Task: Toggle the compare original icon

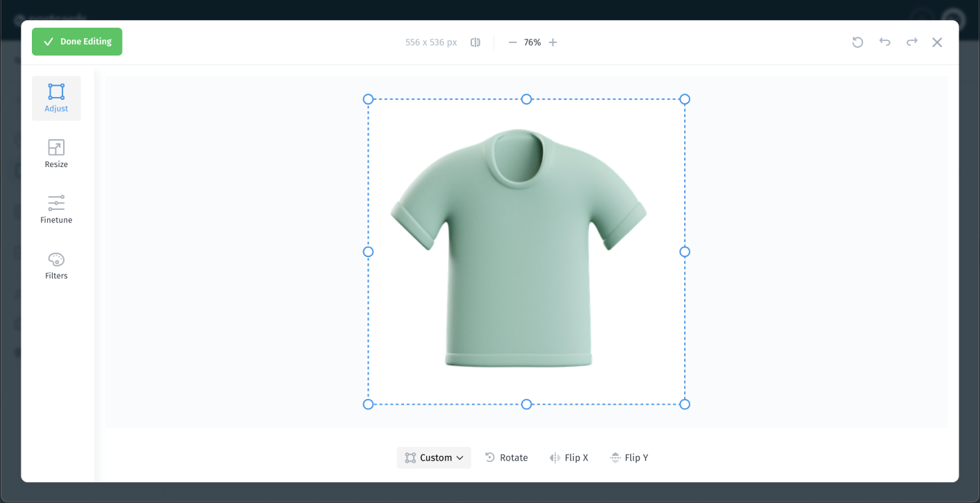Action: tap(475, 42)
